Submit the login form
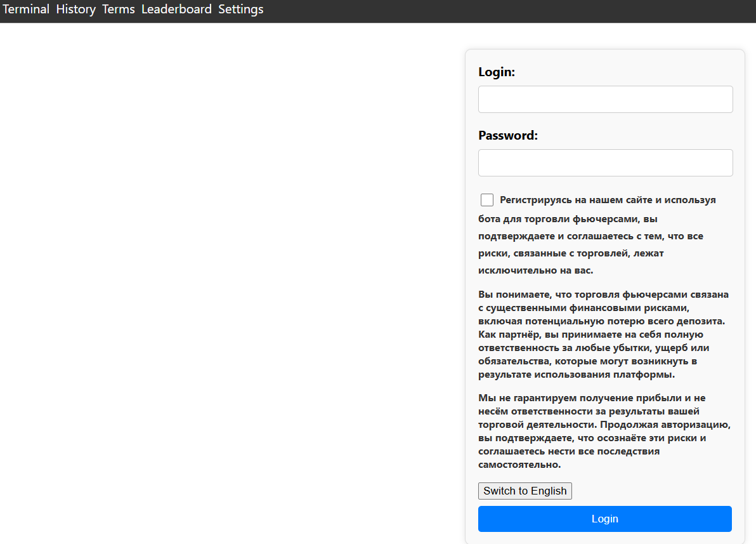 pos(604,519)
